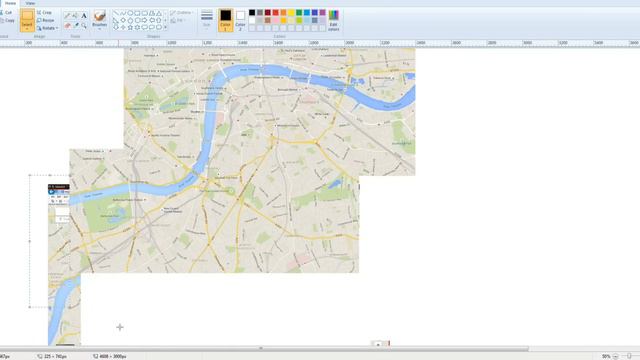Choose the Oval shape

(130, 13)
